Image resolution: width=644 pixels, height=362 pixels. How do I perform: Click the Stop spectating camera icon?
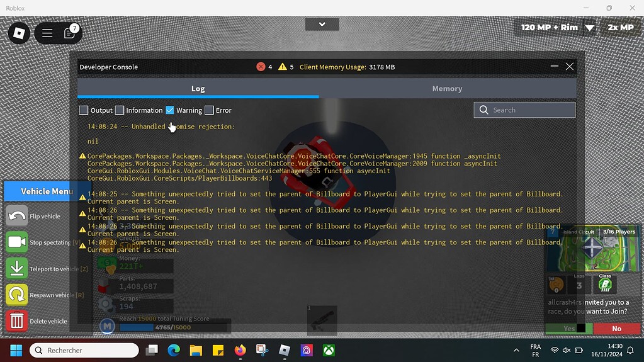click(17, 242)
